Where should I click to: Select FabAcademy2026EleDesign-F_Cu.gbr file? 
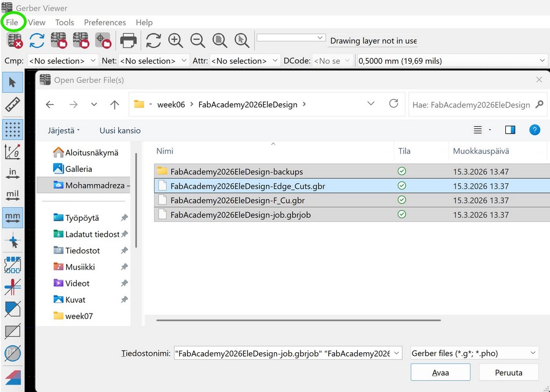click(x=352, y=200)
